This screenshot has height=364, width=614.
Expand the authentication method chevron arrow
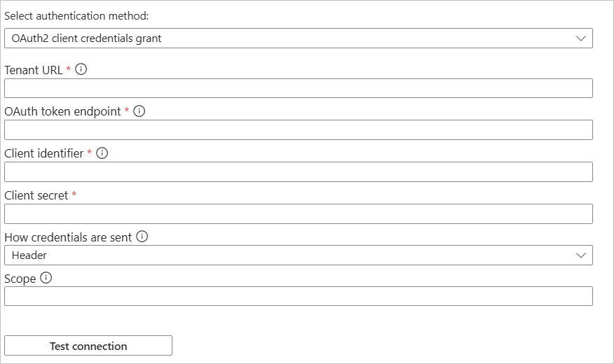(x=581, y=38)
